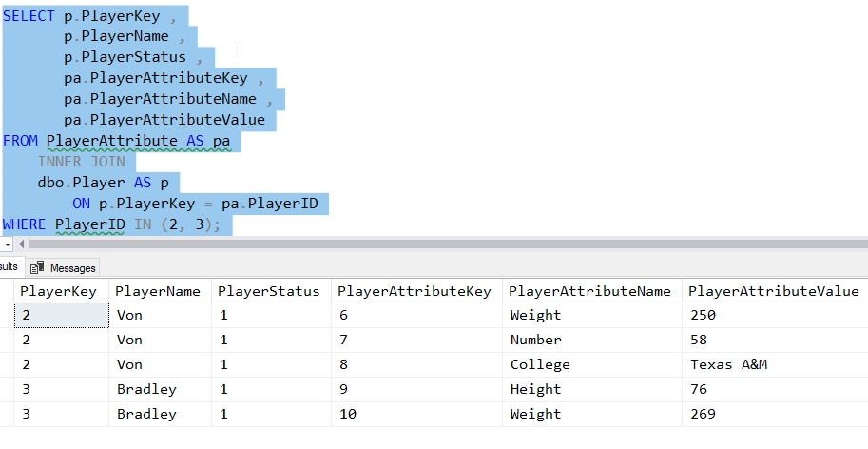
Task: Click the WHERE keyword in the query
Action: tap(25, 224)
